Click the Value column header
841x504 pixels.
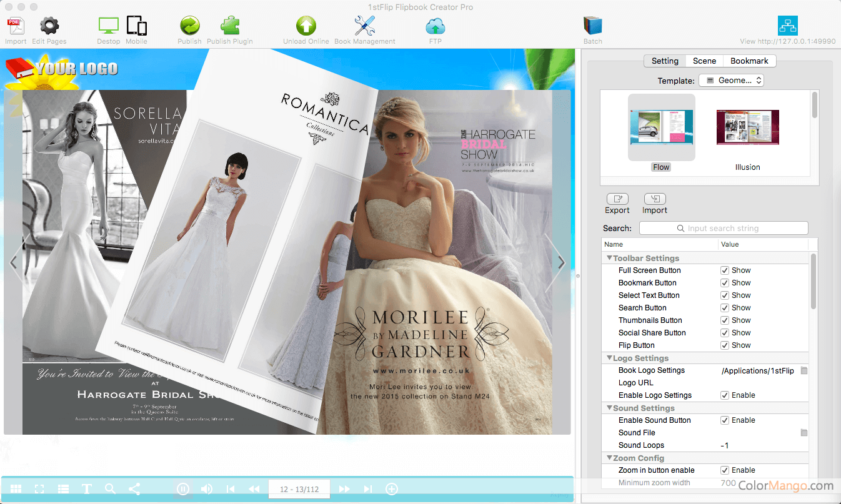click(763, 245)
